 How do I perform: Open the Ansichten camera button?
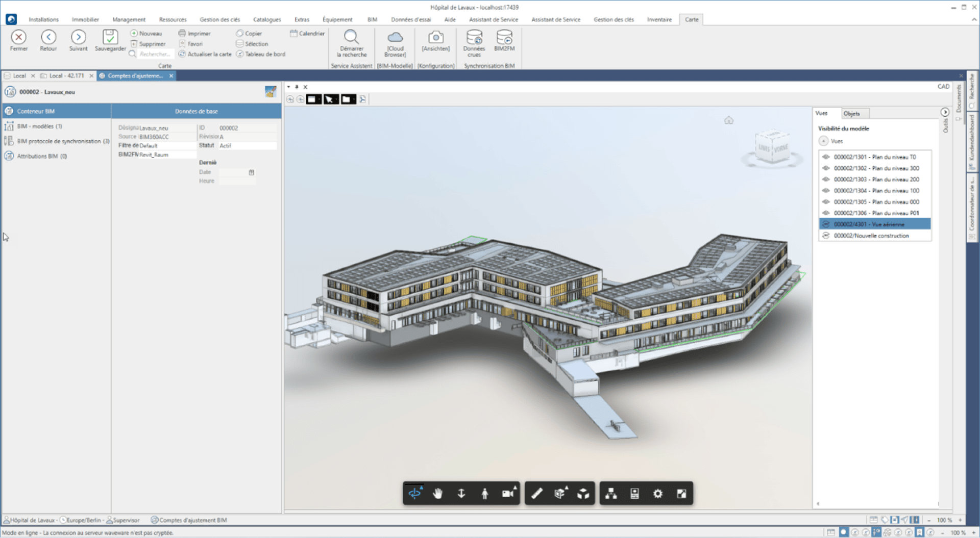pyautogui.click(x=435, y=42)
